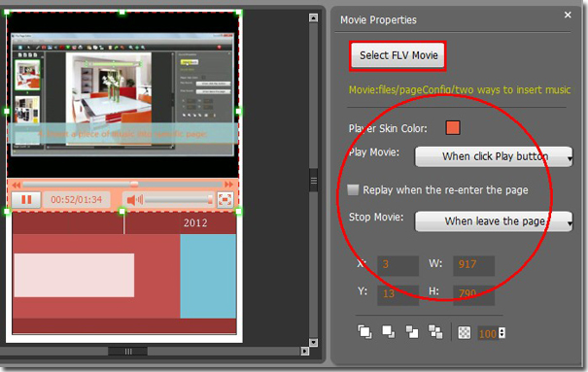Click the Select FLV Movie button

point(398,55)
